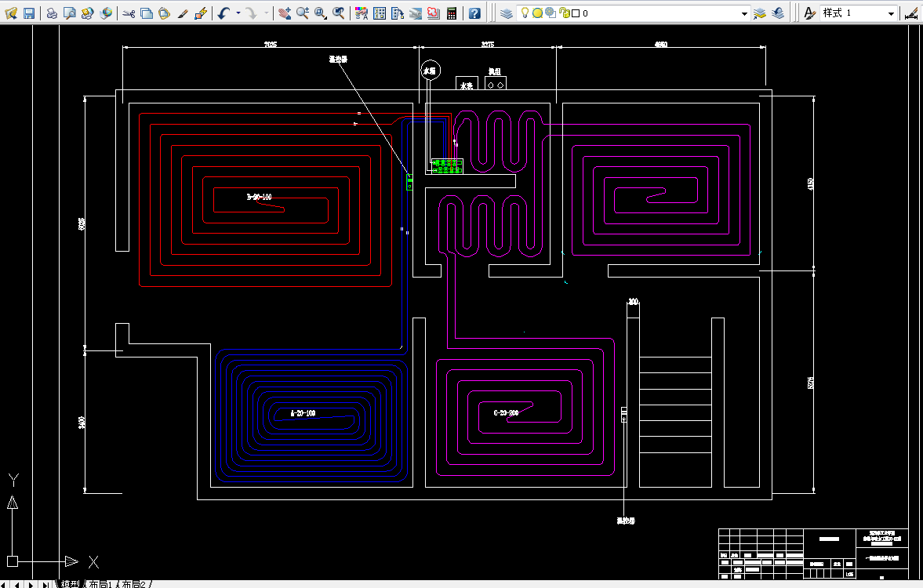Click the Save floppy disk icon

(x=29, y=13)
